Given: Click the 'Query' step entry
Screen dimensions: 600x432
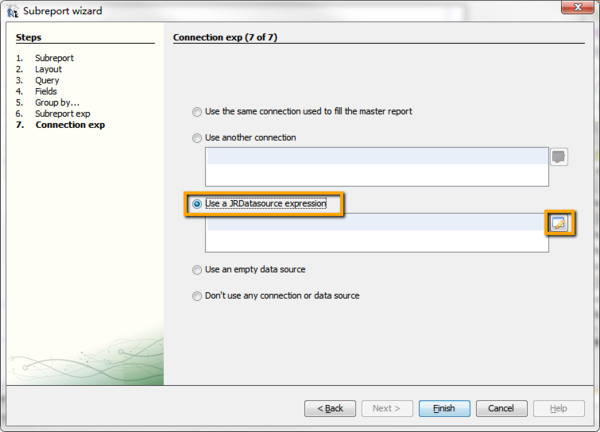Looking at the screenshot, I should coord(47,80).
